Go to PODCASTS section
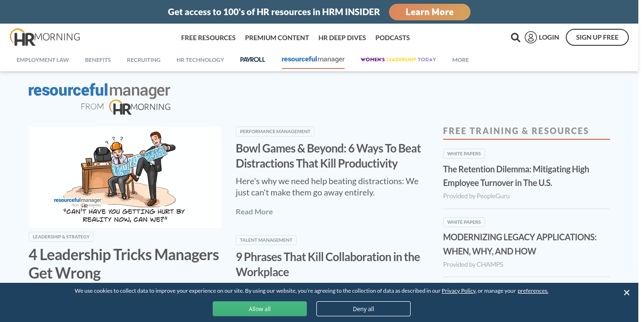 coord(393,38)
